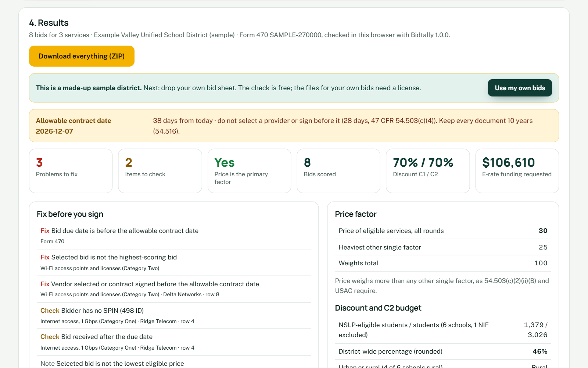Click the Discount C1 / C2 card
This screenshot has width=588, height=368.
[x=428, y=171]
